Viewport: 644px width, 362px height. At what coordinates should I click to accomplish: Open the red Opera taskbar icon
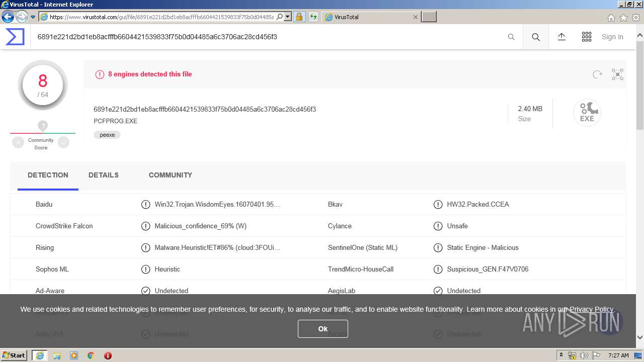point(108,355)
